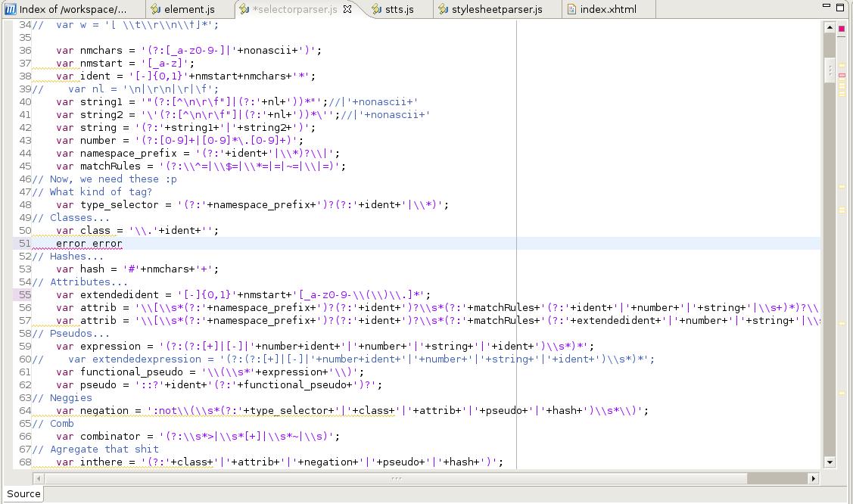This screenshot has height=504, width=853.
Task: Click the document icon on index.xhtml tab
Action: pyautogui.click(x=571, y=9)
